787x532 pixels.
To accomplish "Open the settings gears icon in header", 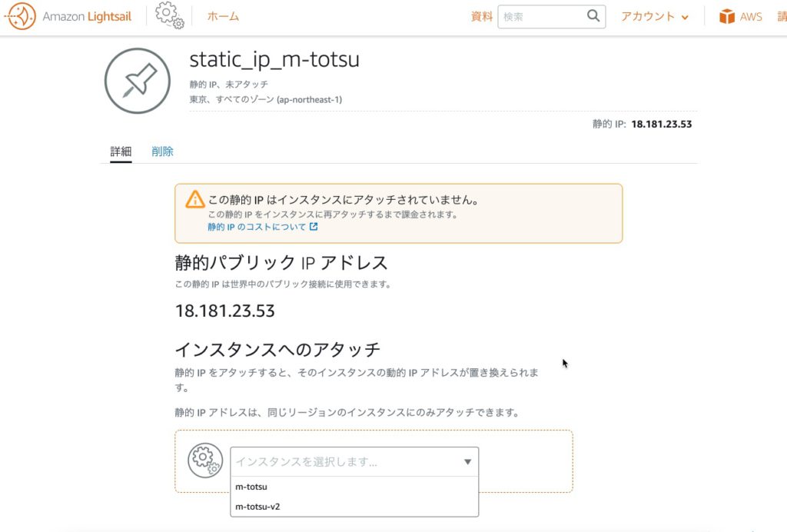I will point(169,15).
